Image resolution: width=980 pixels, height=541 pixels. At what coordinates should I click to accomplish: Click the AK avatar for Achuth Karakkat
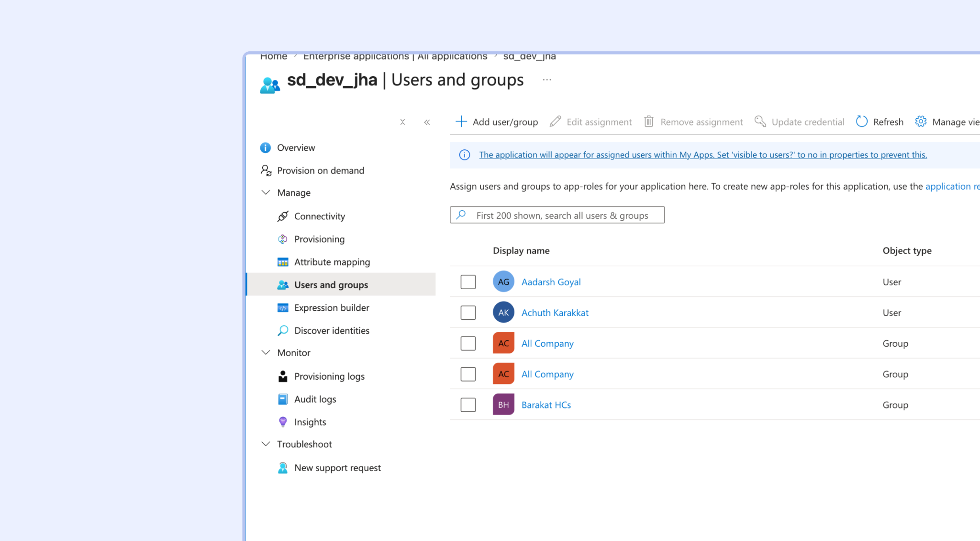click(x=503, y=312)
